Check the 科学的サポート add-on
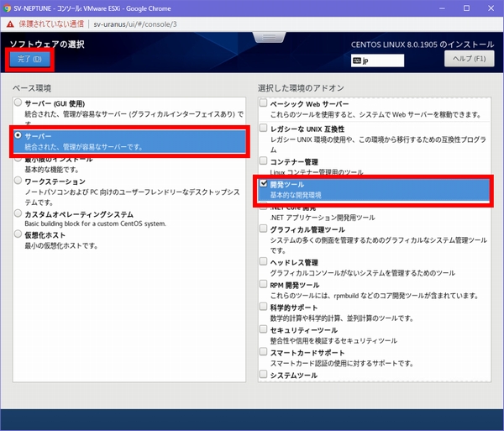This screenshot has width=504, height=431. click(x=263, y=307)
